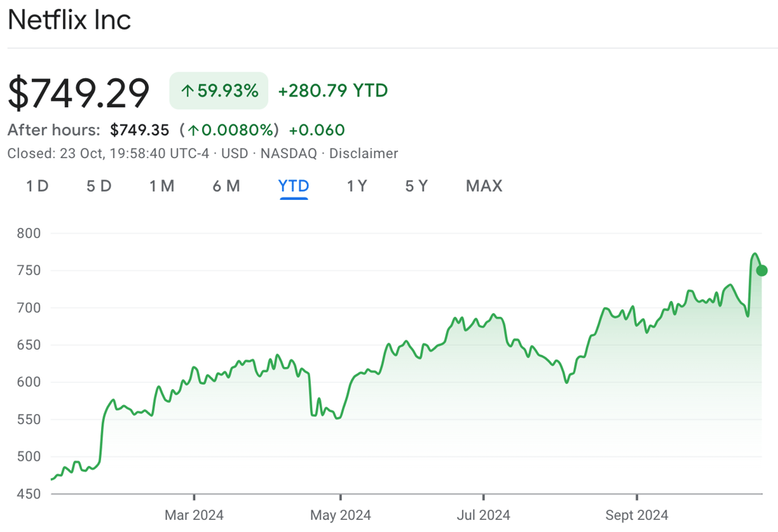
Task: Click the 600 y-axis label
Action: point(29,382)
